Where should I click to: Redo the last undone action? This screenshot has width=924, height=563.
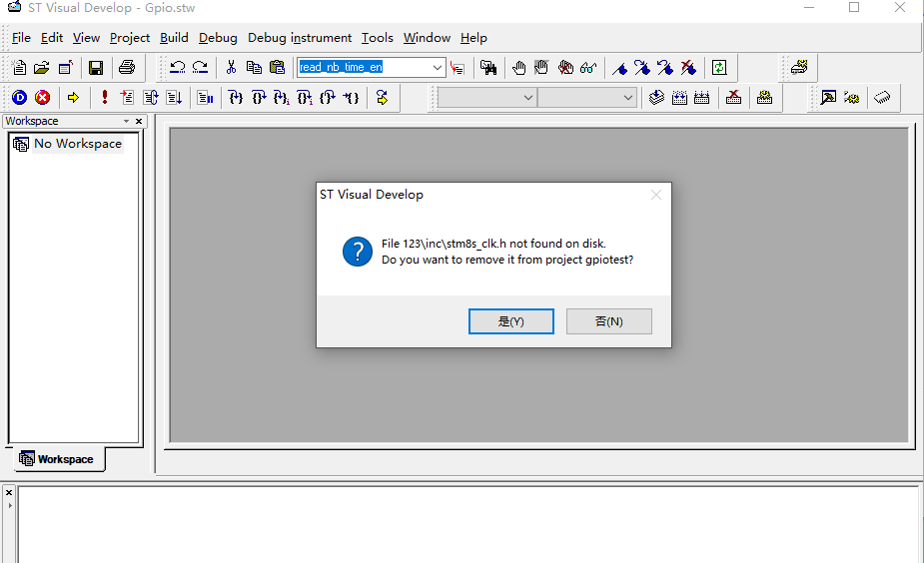(201, 68)
